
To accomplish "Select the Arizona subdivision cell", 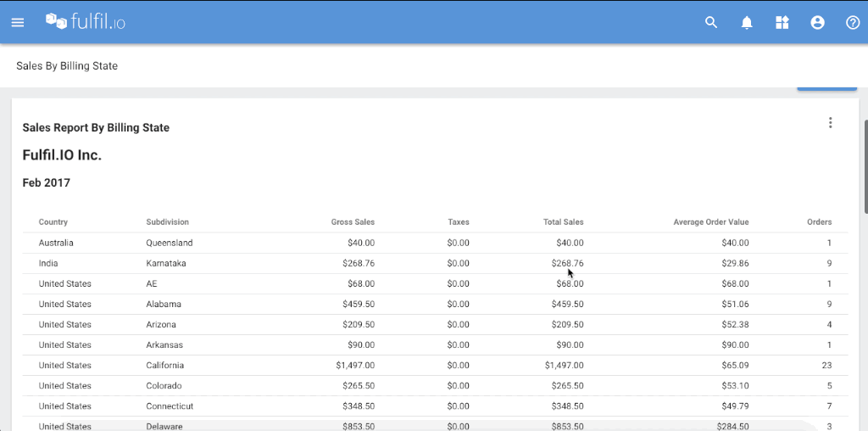I will 161,325.
